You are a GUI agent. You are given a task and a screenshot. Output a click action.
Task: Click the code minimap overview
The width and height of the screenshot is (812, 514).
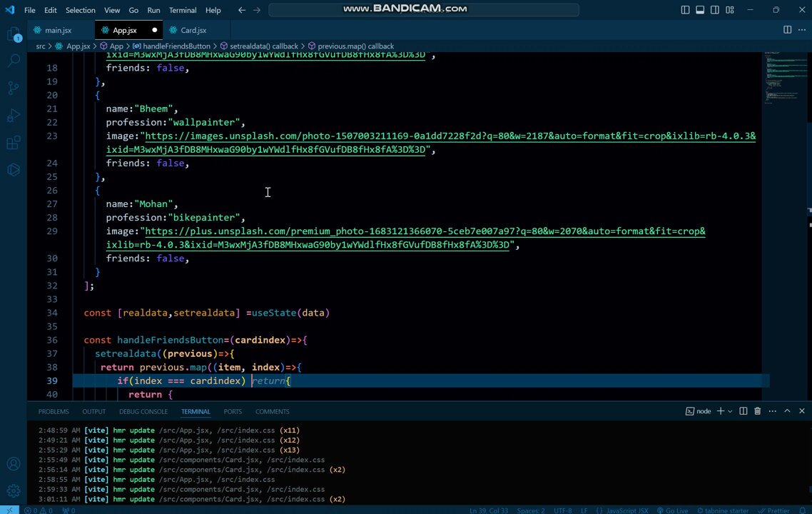click(x=785, y=78)
